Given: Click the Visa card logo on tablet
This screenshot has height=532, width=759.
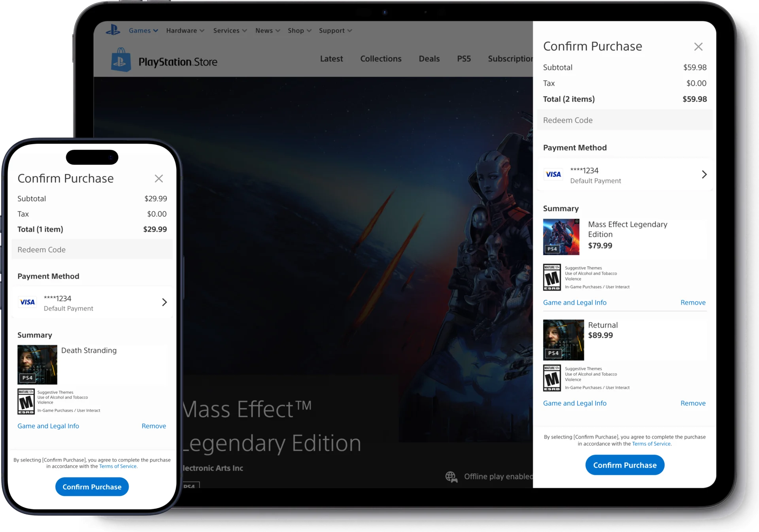Looking at the screenshot, I should tap(553, 174).
